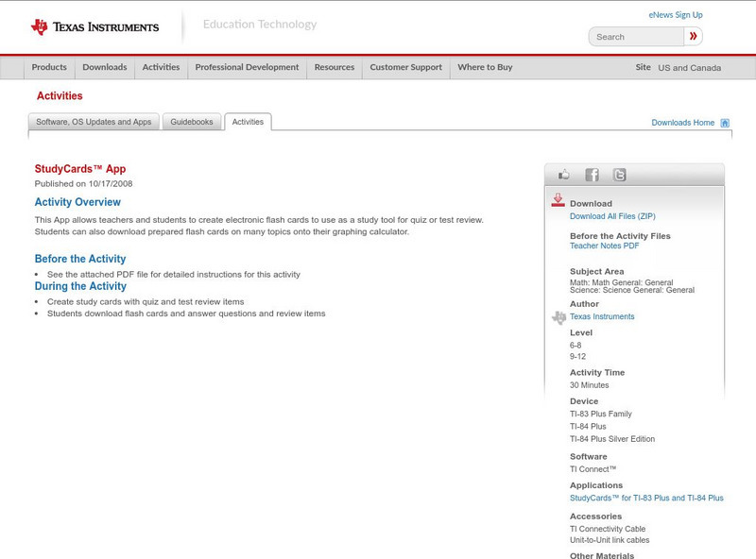Click the red Download arrow icon
Image resolution: width=756 pixels, height=559 pixels.
(x=559, y=200)
